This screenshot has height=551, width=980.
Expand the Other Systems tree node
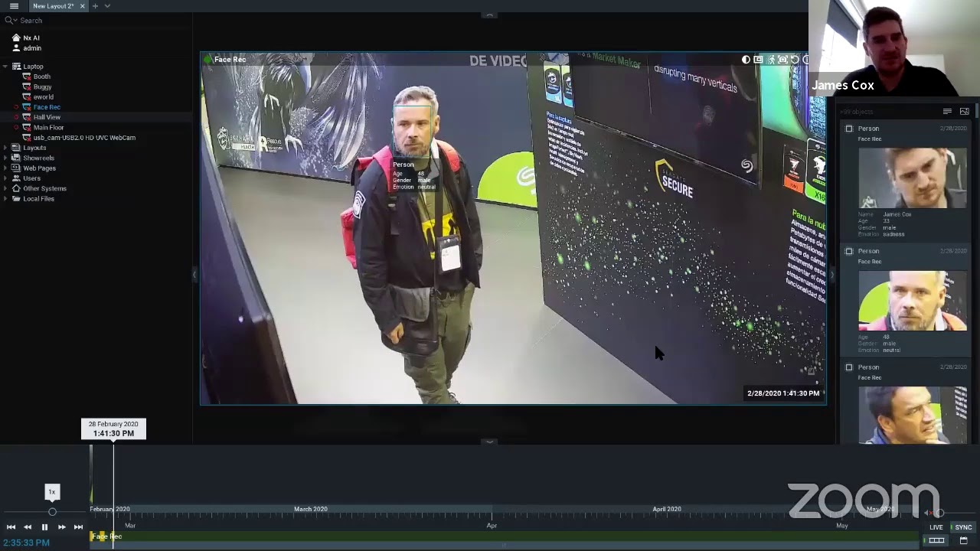(x=5, y=188)
